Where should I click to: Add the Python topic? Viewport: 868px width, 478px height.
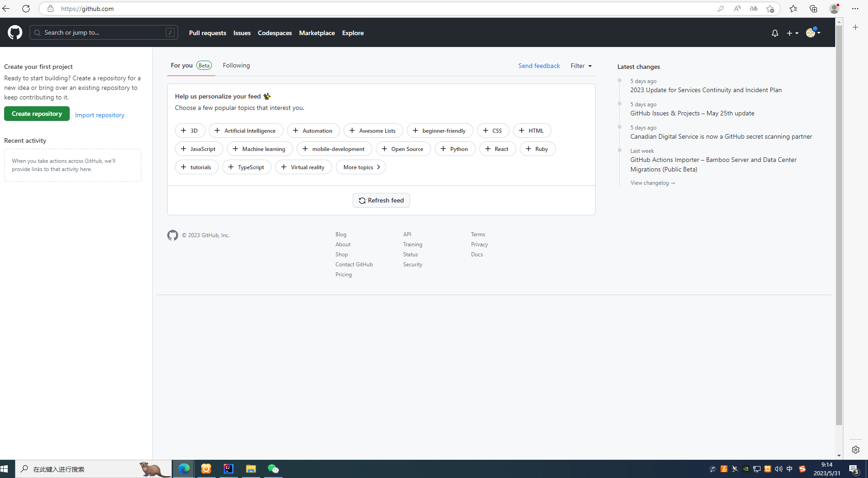[455, 149]
